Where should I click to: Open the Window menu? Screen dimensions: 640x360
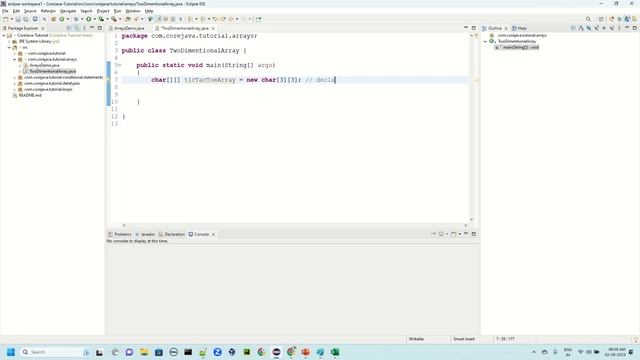point(133,11)
